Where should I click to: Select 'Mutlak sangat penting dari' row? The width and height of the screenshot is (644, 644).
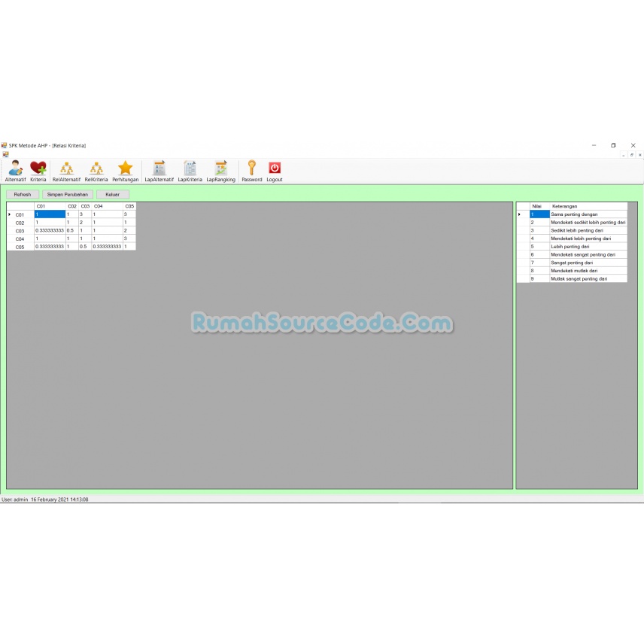coord(572,278)
